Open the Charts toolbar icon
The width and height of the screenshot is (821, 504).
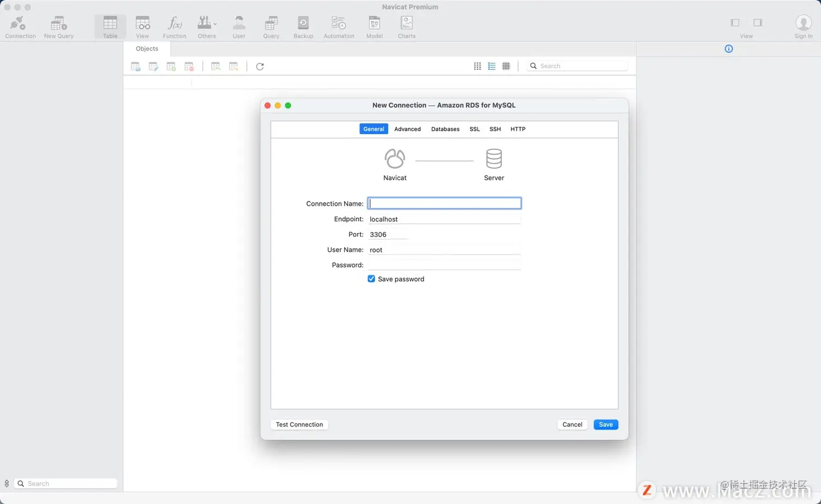click(x=407, y=23)
